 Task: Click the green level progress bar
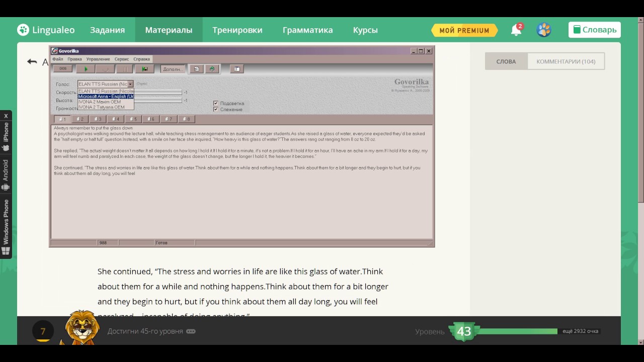pyautogui.click(x=518, y=331)
